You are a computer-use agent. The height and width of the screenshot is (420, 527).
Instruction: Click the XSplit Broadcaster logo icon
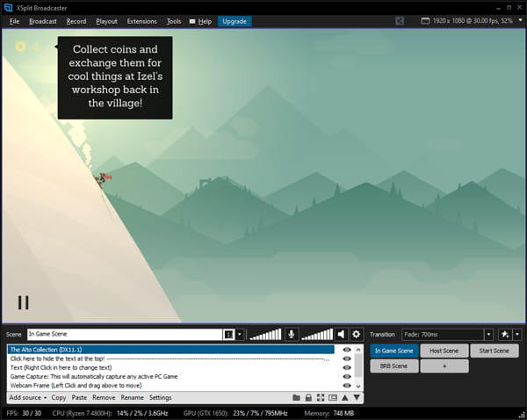point(8,7)
